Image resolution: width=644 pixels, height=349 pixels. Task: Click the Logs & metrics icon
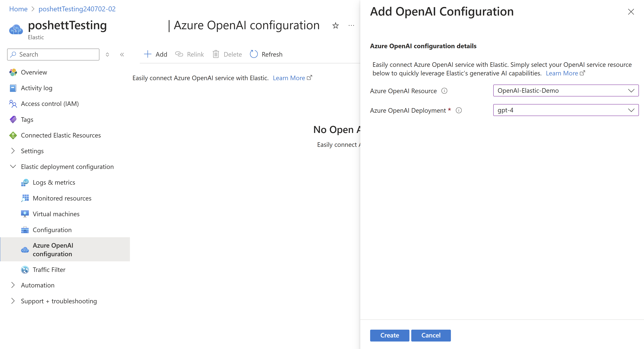click(24, 182)
